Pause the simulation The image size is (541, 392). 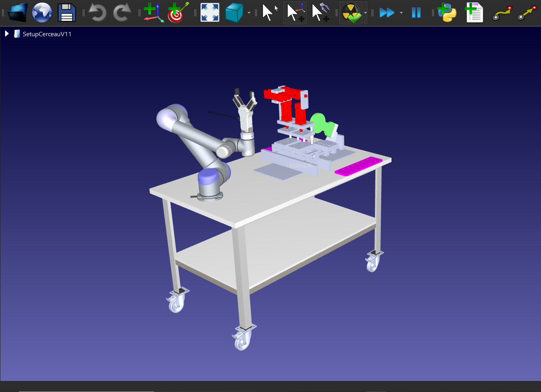pos(416,13)
